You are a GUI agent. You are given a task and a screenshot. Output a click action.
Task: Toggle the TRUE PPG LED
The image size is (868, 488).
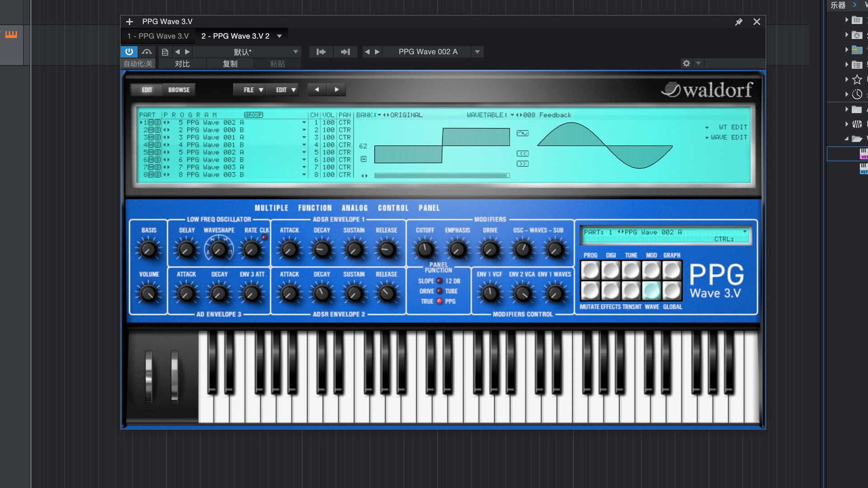439,301
